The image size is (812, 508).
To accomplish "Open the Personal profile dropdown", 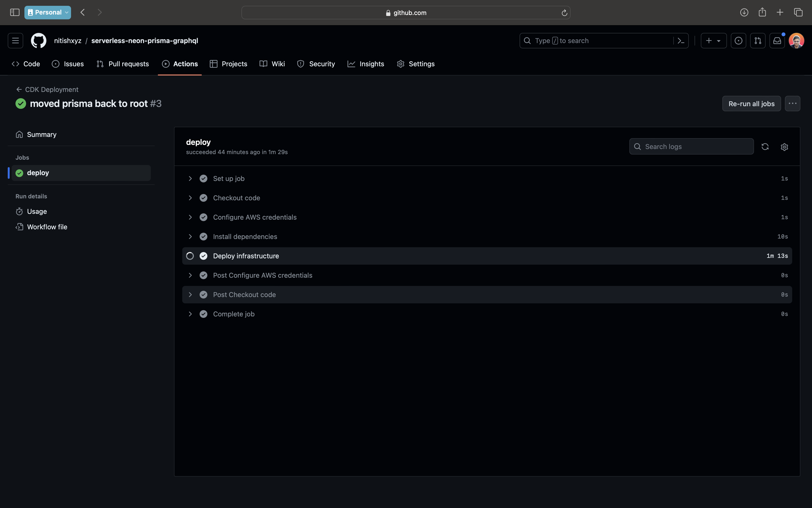I will [48, 12].
